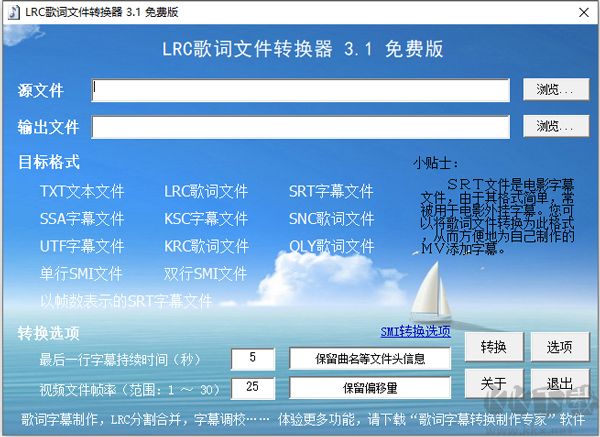Toggle 保留偏移量 option
The image size is (600, 437).
point(370,388)
